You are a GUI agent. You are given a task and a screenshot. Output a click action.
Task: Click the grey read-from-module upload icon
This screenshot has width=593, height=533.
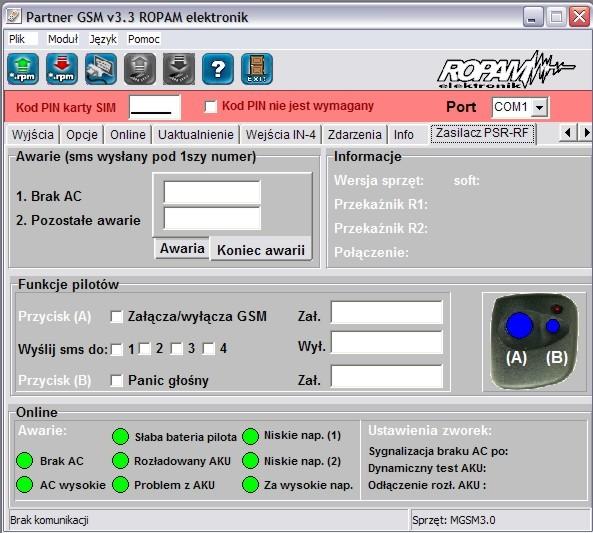140,69
